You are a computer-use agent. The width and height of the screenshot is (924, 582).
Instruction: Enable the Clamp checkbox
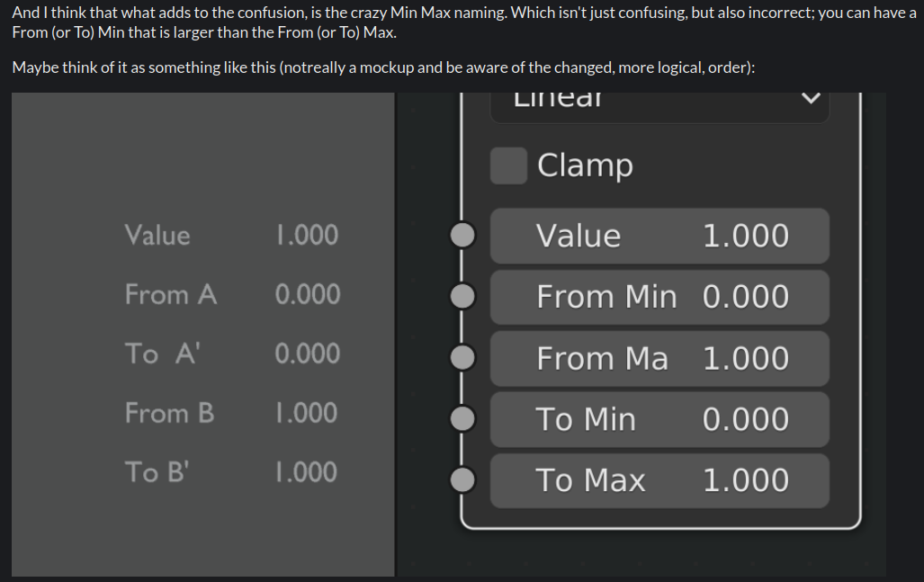(508, 166)
